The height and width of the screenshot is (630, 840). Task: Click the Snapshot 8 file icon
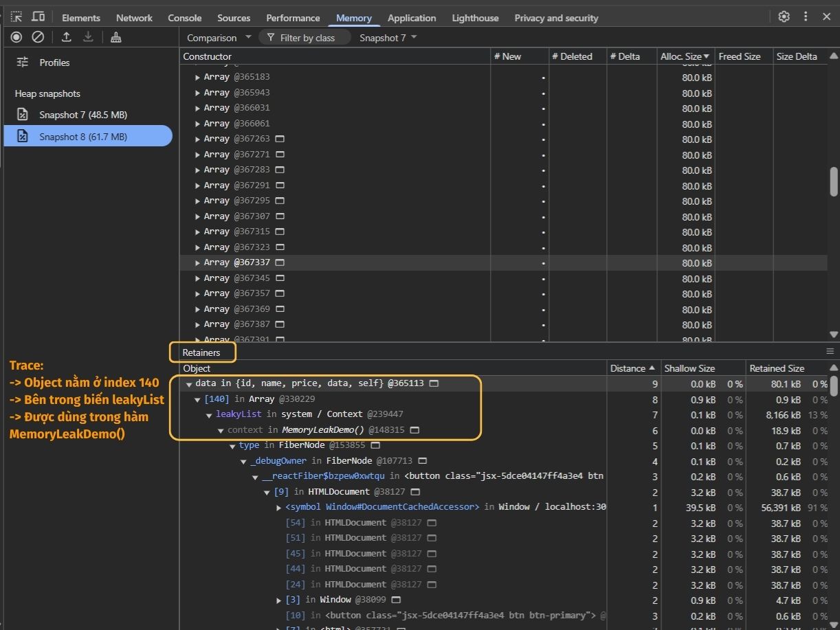[23, 136]
